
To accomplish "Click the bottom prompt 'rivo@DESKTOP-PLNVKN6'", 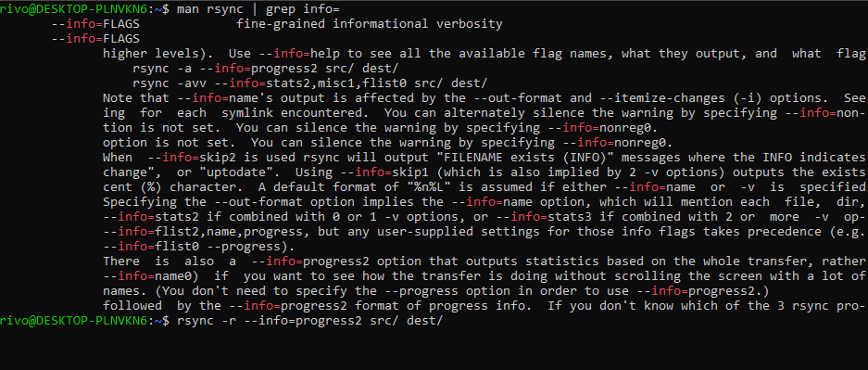I will pos(73,321).
